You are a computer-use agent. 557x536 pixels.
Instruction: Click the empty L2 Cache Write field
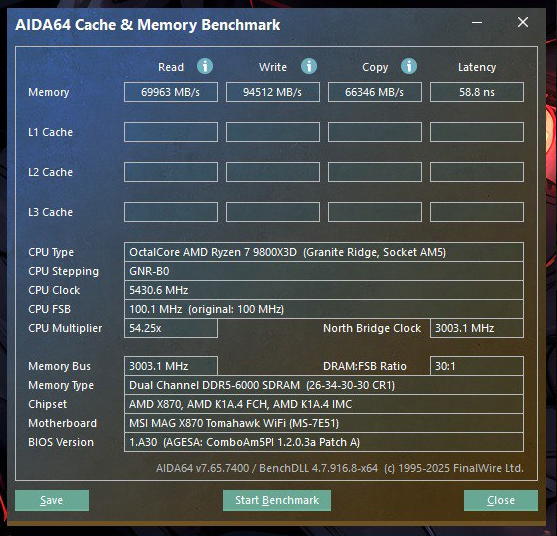click(273, 172)
